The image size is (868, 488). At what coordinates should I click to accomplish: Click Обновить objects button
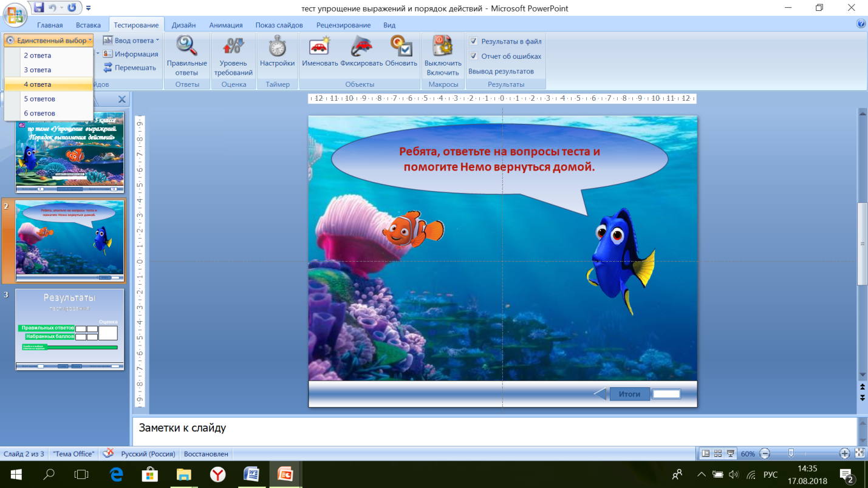tap(401, 51)
